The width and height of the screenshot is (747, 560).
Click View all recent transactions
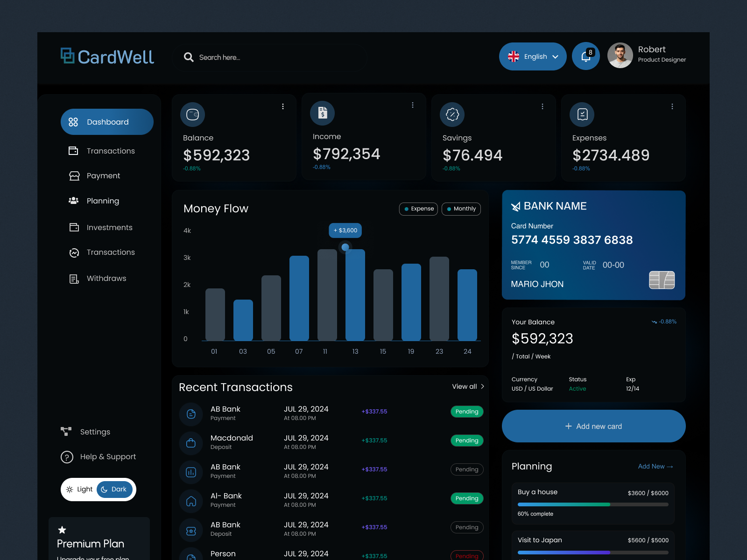[465, 386]
